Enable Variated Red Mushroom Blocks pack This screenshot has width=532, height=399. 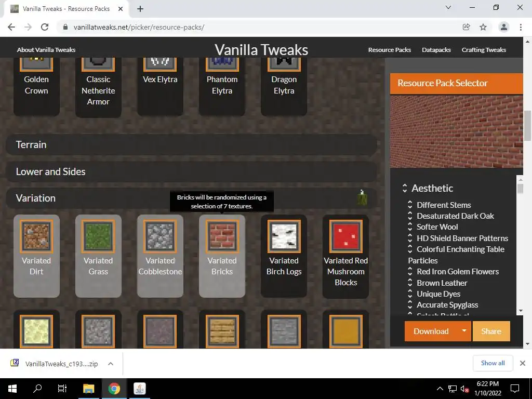point(345,256)
